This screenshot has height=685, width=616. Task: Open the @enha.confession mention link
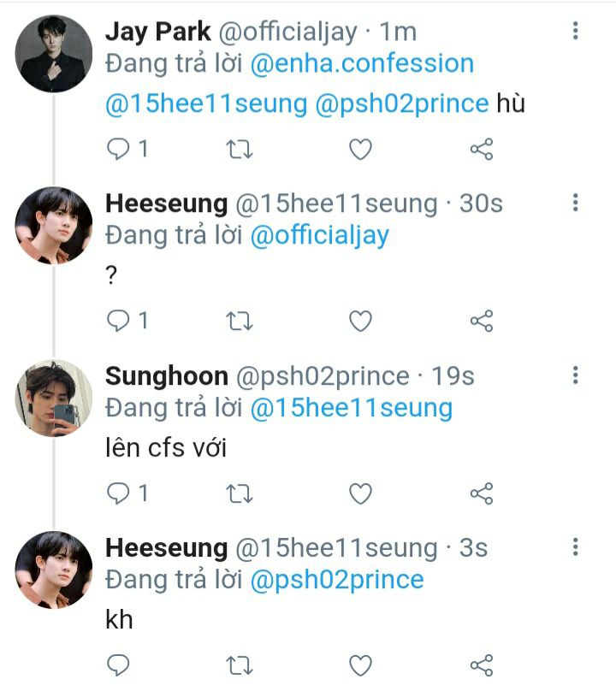tap(361, 63)
